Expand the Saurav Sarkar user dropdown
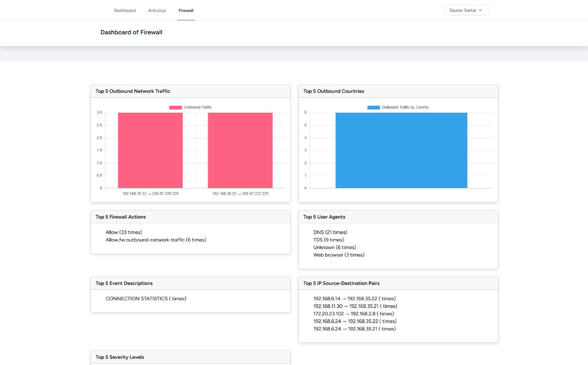 click(466, 10)
